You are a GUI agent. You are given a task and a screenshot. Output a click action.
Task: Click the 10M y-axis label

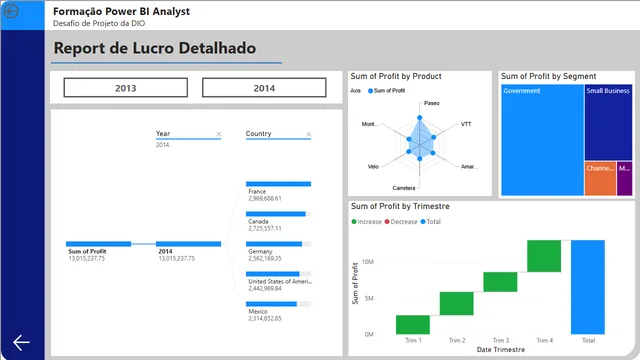368,262
